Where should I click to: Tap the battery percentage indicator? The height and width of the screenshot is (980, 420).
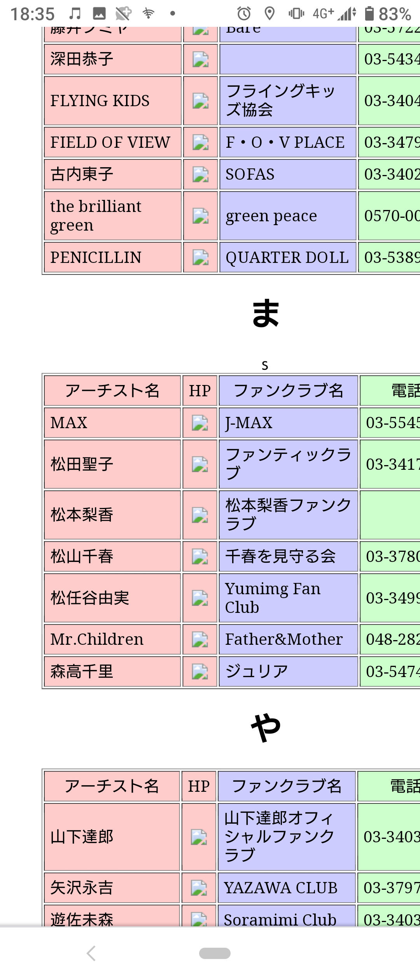click(x=395, y=14)
